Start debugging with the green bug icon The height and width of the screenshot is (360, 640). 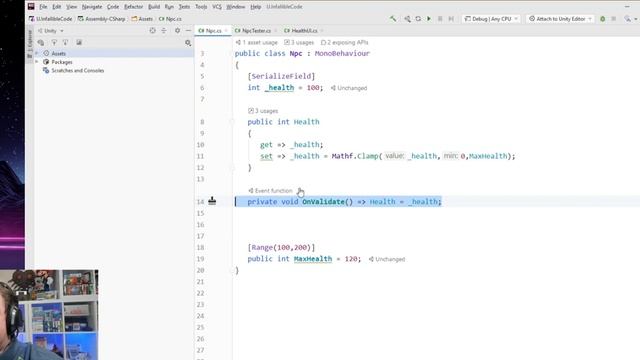pyautogui.click(x=602, y=19)
